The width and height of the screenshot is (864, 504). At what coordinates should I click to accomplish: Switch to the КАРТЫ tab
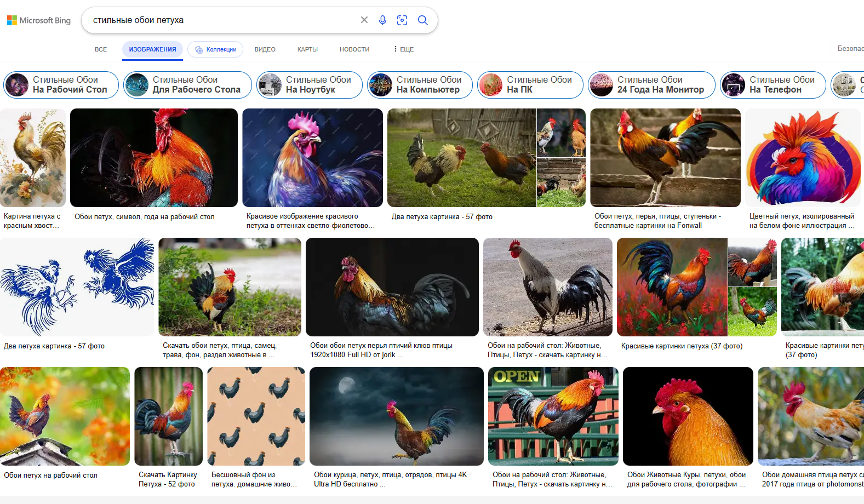click(307, 49)
